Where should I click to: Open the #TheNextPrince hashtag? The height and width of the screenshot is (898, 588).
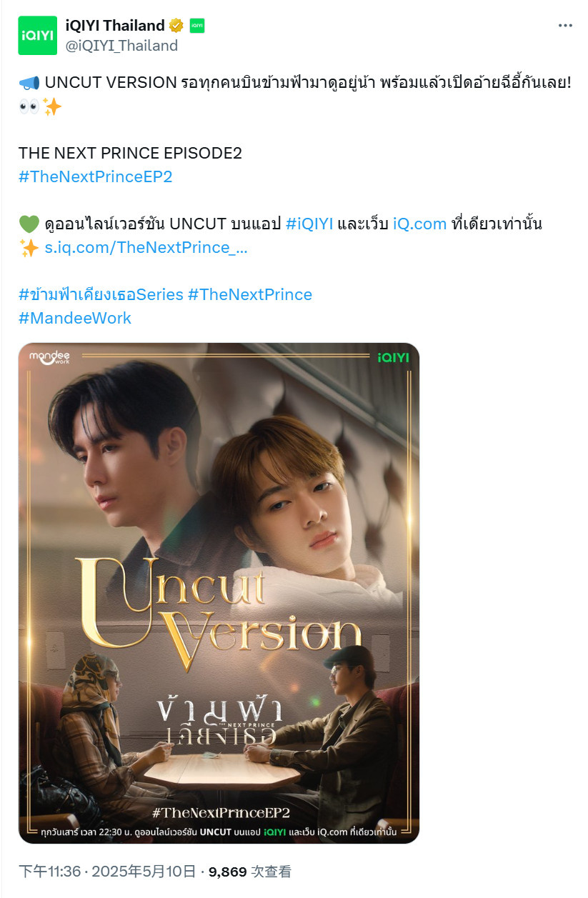(250, 294)
